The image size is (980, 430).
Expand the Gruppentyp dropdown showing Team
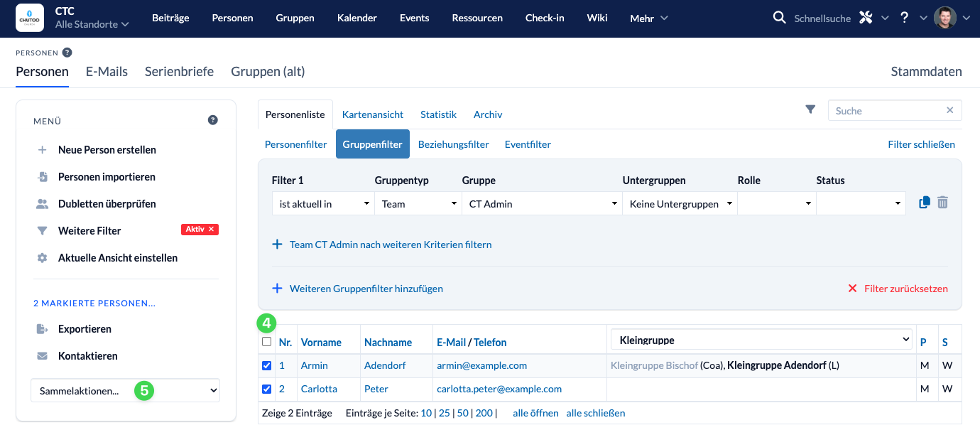tap(417, 204)
